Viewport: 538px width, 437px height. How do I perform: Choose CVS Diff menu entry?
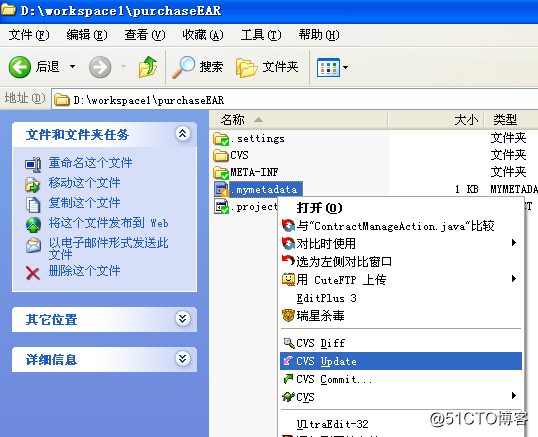coord(401,343)
